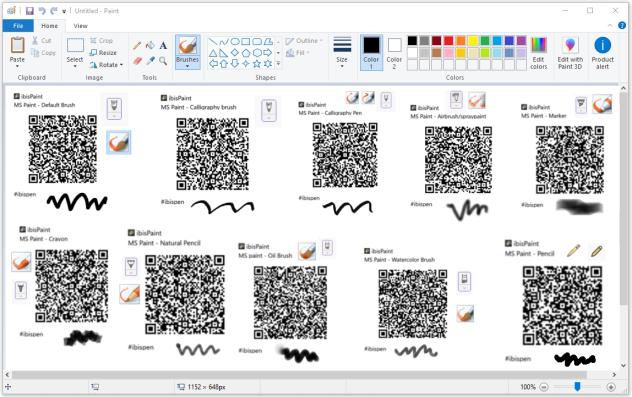
Task: Pick the gray color swatch
Action: (x=424, y=40)
